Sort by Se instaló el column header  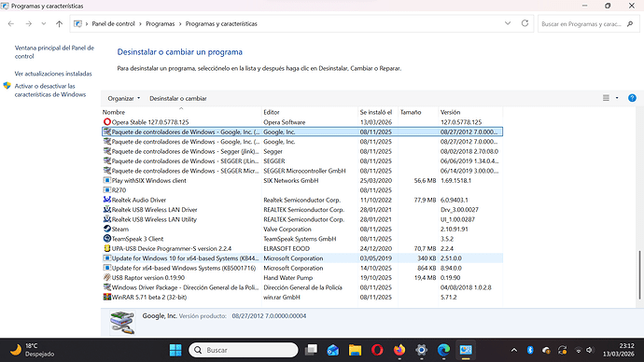click(x=378, y=112)
